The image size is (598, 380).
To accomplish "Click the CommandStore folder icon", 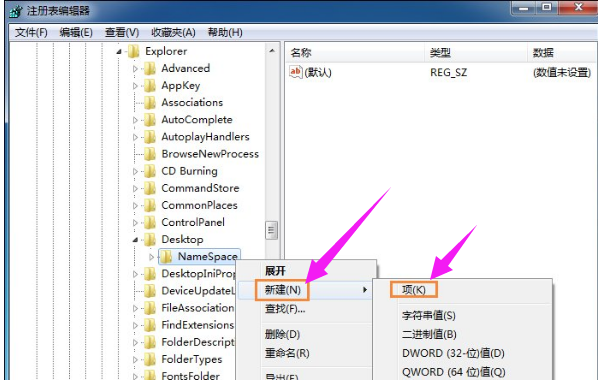I will (x=150, y=188).
